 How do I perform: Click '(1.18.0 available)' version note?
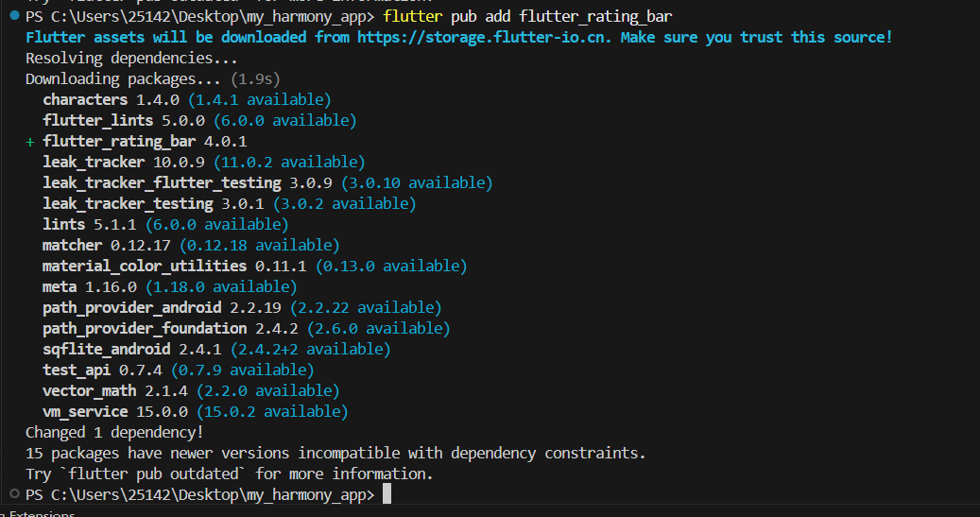pos(221,287)
